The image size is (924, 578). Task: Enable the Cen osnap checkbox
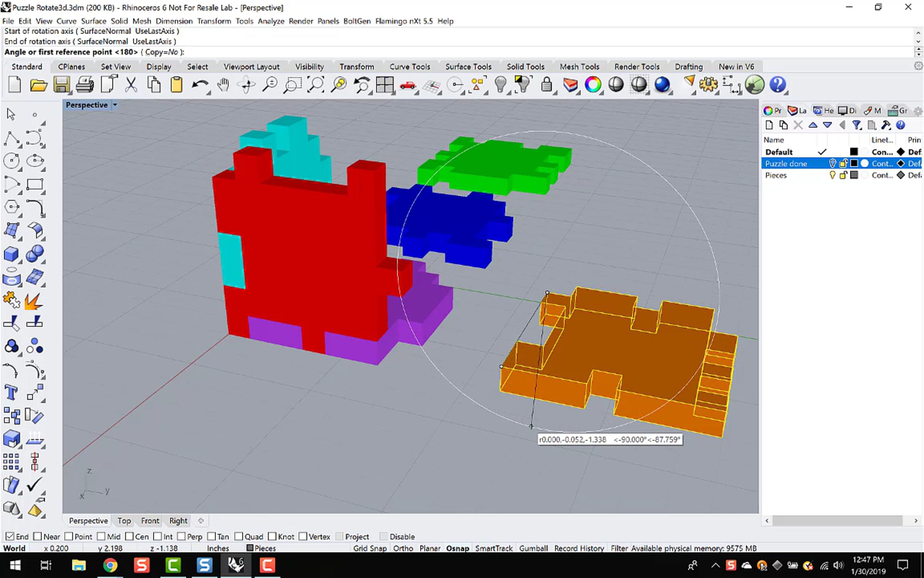click(x=129, y=536)
